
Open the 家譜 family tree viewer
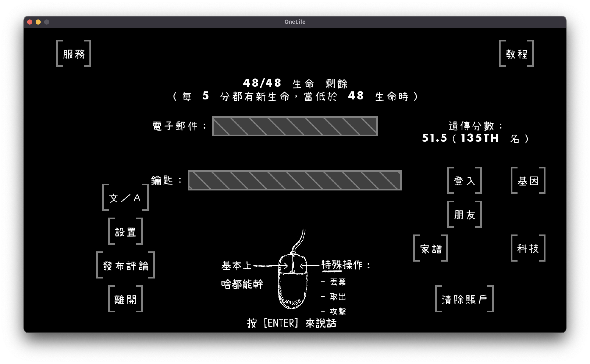[x=431, y=248]
